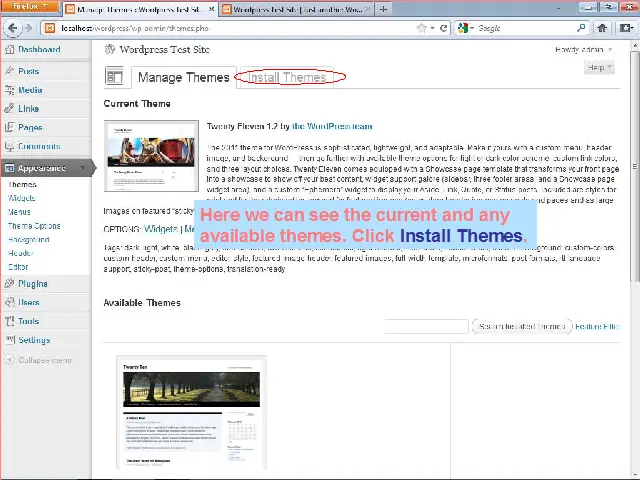Click the Links chain icon
Image resolution: width=640 pixels, height=480 pixels.
pos(9,109)
